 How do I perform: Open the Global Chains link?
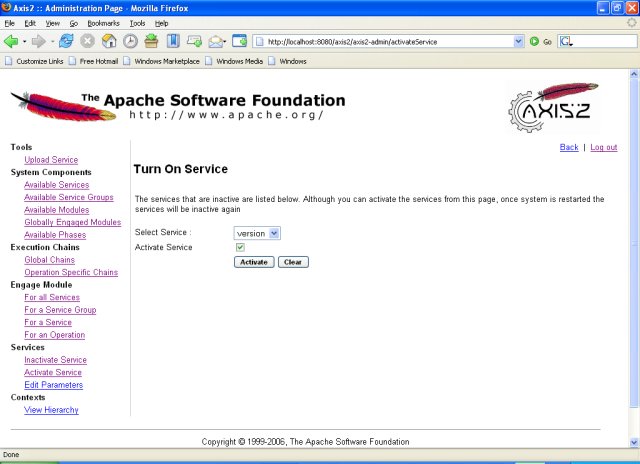(49, 260)
